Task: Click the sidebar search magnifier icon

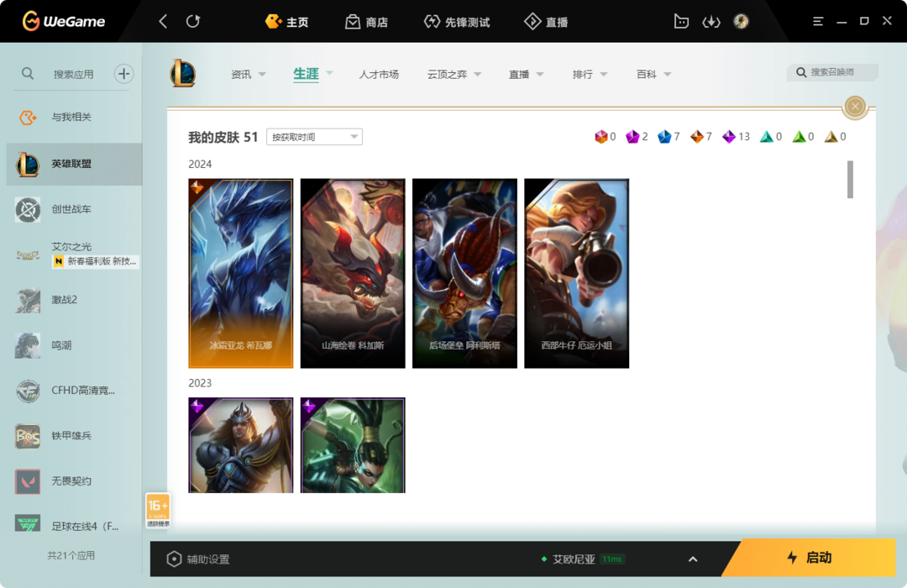Action: pyautogui.click(x=27, y=74)
